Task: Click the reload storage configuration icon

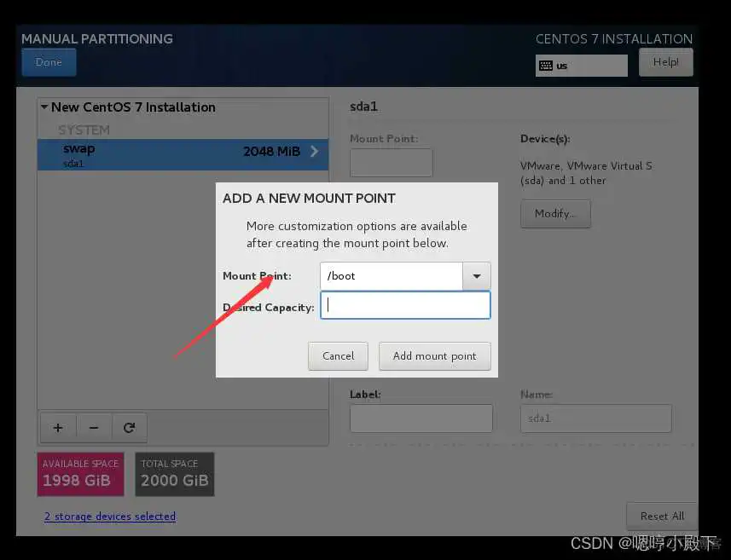Action: pyautogui.click(x=130, y=428)
